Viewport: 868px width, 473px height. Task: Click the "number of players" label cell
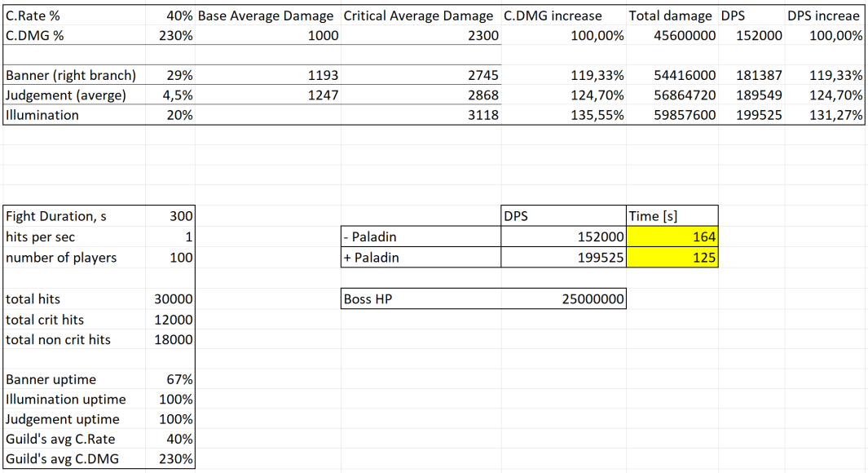[61, 258]
